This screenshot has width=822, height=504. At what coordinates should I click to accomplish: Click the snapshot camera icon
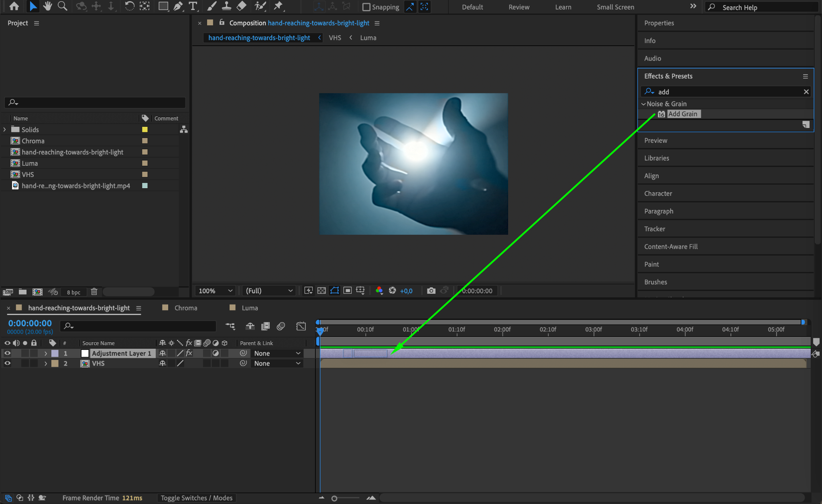pos(431,291)
